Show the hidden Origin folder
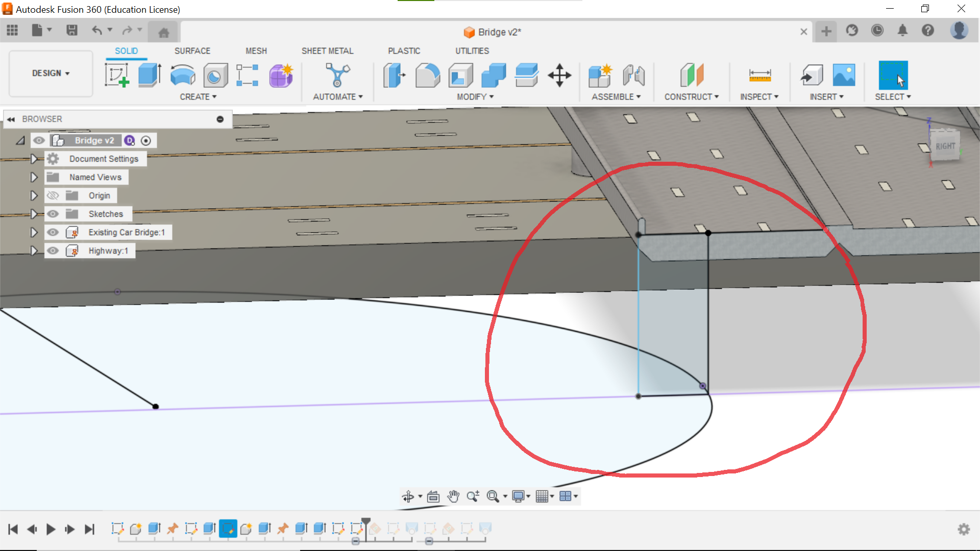Viewport: 980px width, 551px height. point(53,195)
